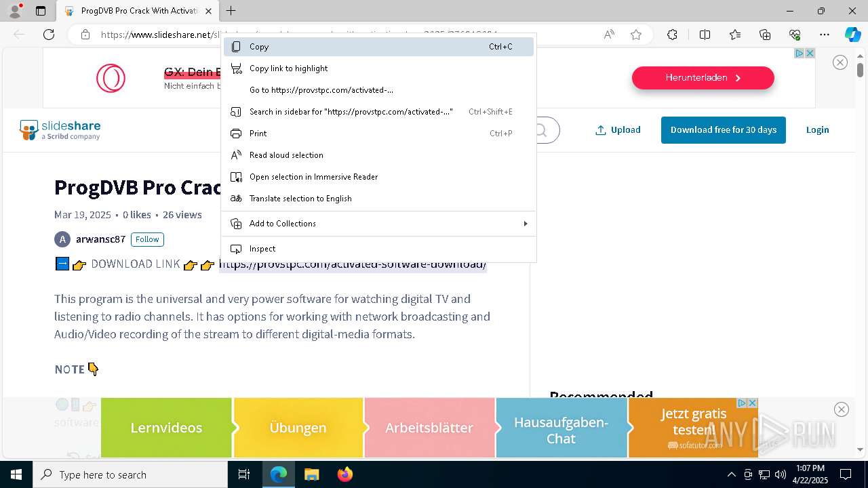
Task: Click the profile avatar icon
Action: 15,11
